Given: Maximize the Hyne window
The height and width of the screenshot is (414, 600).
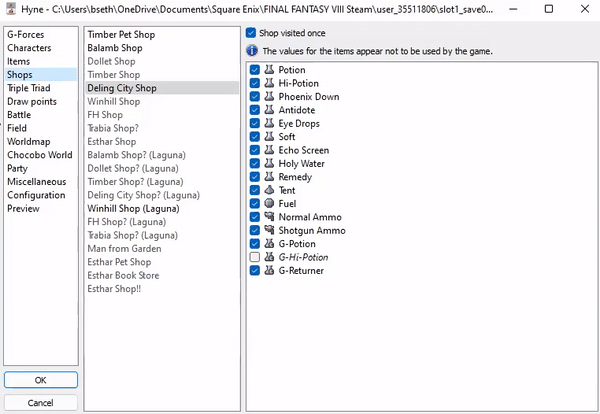Looking at the screenshot, I should click(x=549, y=9).
